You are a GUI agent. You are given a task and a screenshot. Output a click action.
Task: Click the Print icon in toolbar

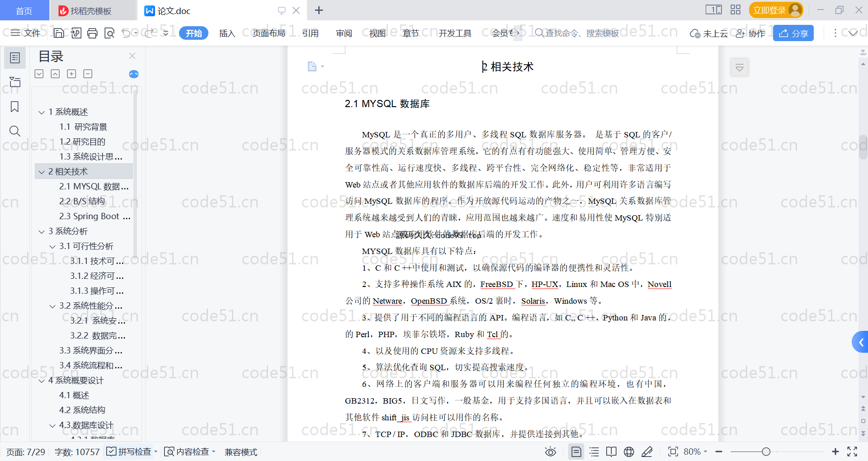pos(92,33)
